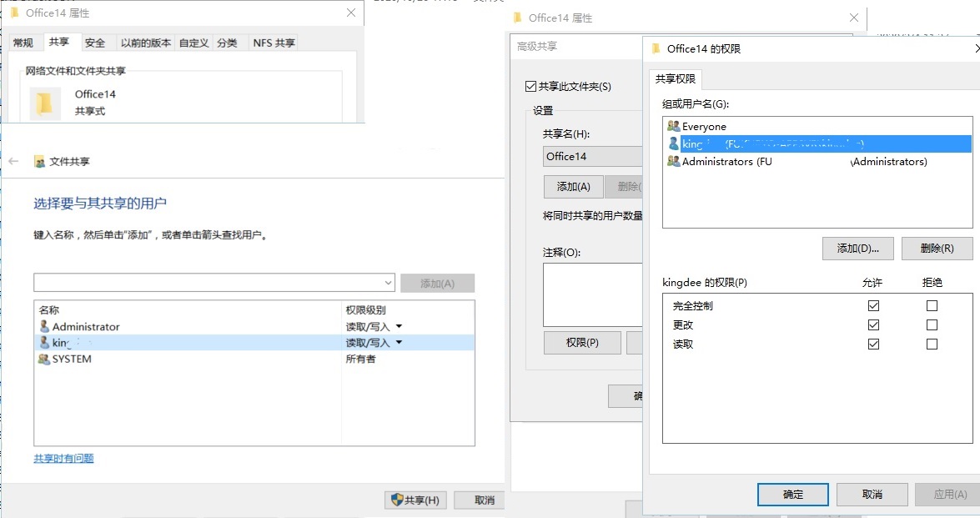Click the 注释(O) comment text box

[592, 295]
